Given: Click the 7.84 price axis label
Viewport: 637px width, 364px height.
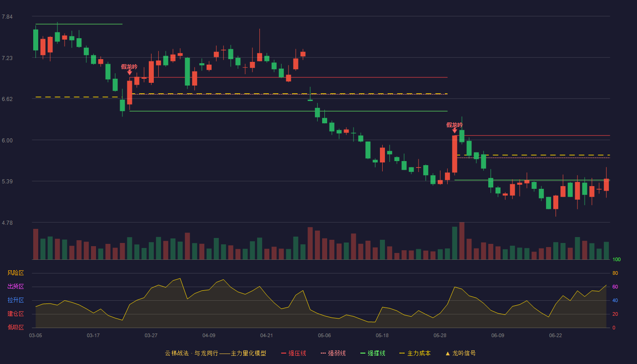Looking at the screenshot, I should (7, 17).
